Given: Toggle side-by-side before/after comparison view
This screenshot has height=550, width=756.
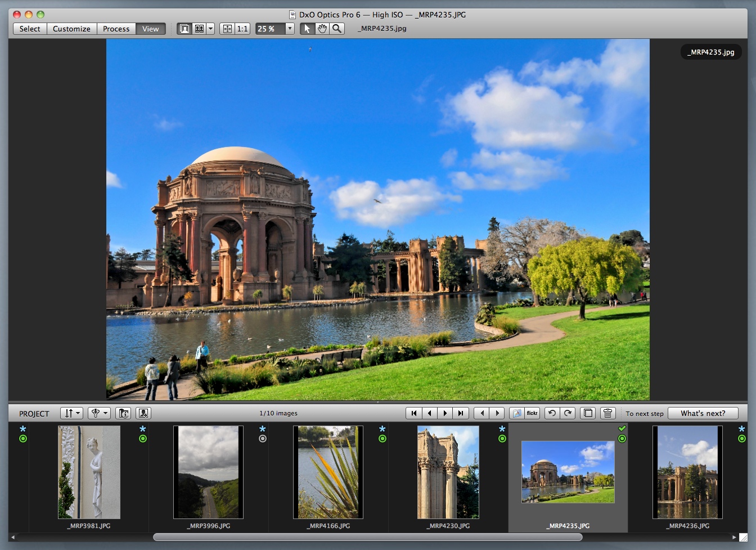Looking at the screenshot, I should tap(199, 29).
